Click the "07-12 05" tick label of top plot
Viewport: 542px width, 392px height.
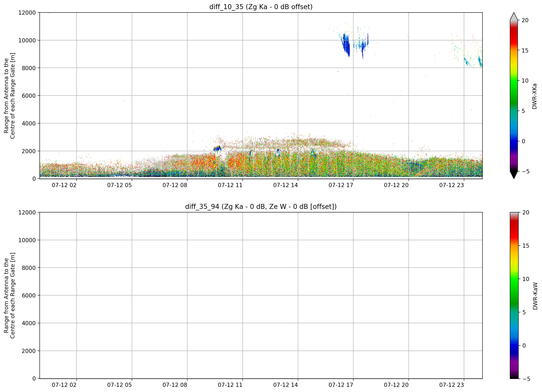point(119,185)
